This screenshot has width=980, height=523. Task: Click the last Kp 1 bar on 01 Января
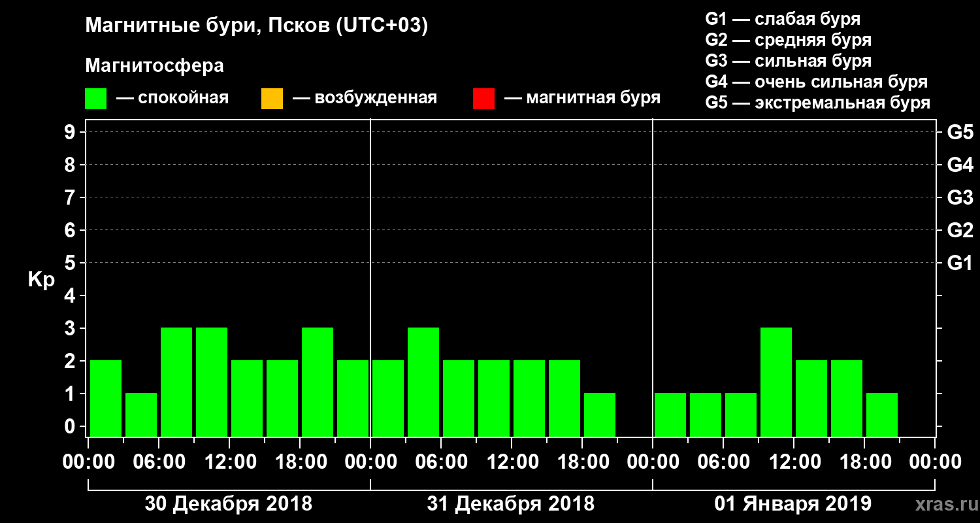point(882,414)
